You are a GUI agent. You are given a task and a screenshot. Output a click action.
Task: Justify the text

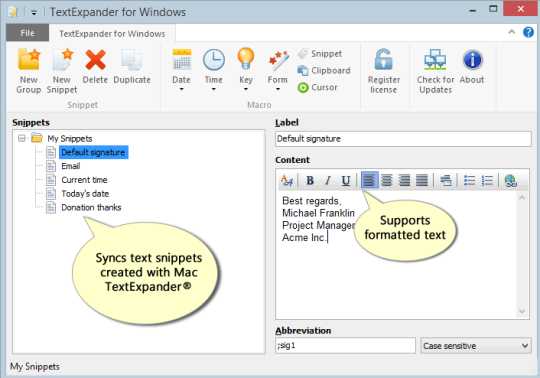(422, 180)
